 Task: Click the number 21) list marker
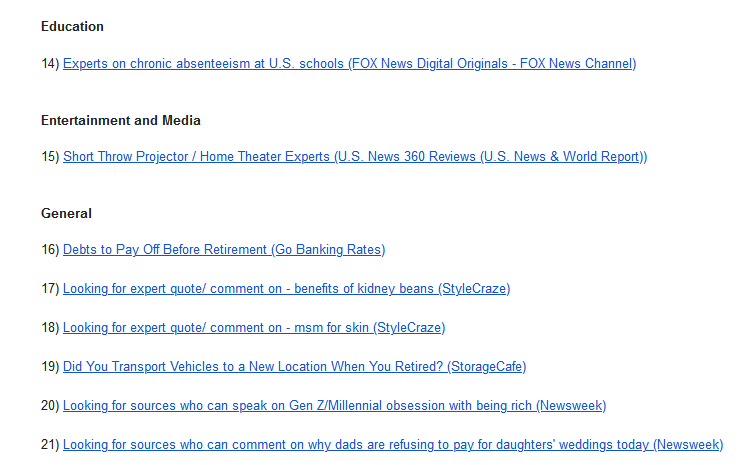[50, 444]
